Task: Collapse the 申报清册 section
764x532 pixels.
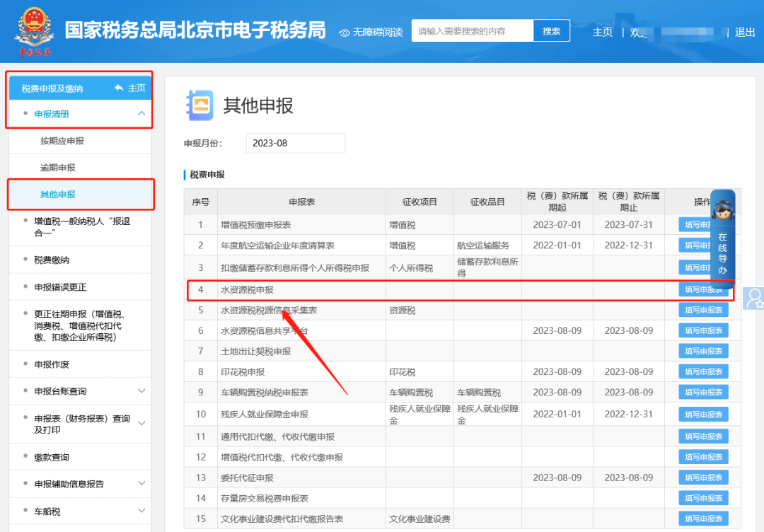Action: 141,114
